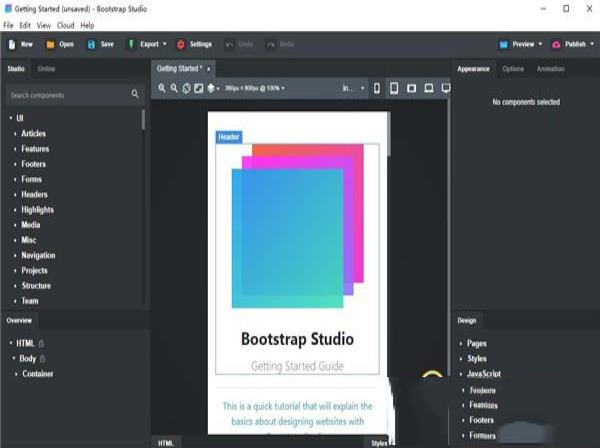Click the Redo toolbar button
The width and height of the screenshot is (600, 448).
(280, 44)
